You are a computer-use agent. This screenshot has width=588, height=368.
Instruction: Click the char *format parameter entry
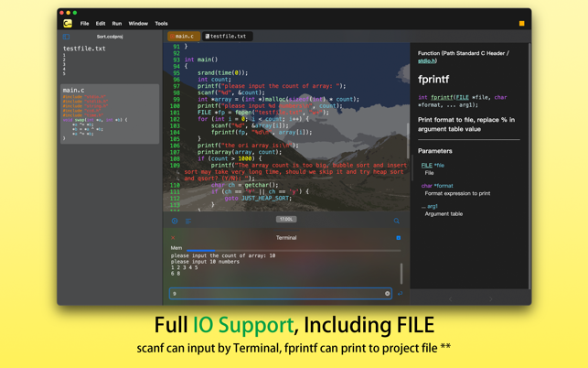click(437, 186)
